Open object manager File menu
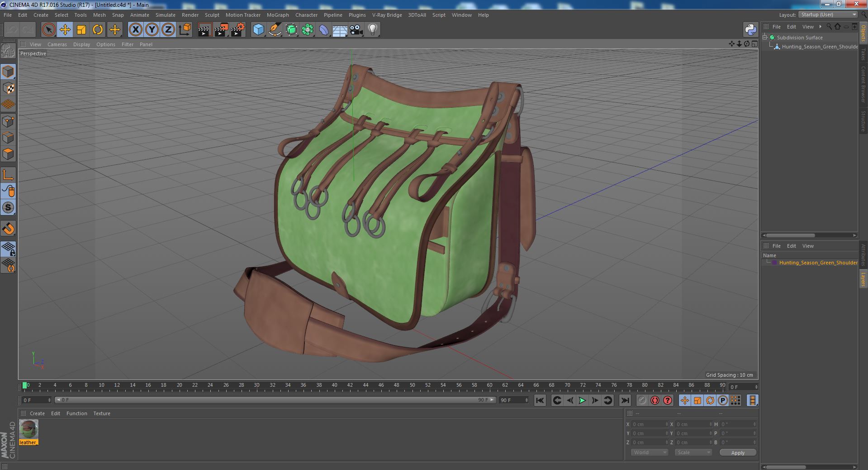868x470 pixels. (x=776, y=27)
